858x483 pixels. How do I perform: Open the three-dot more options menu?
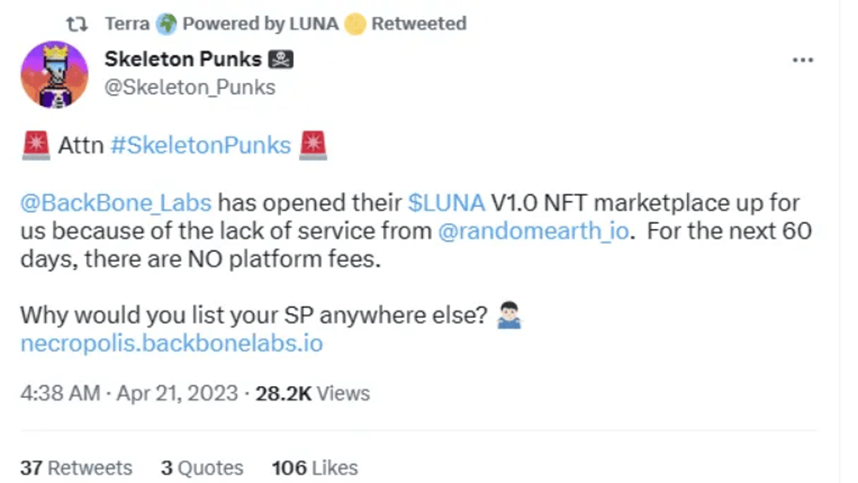point(802,60)
